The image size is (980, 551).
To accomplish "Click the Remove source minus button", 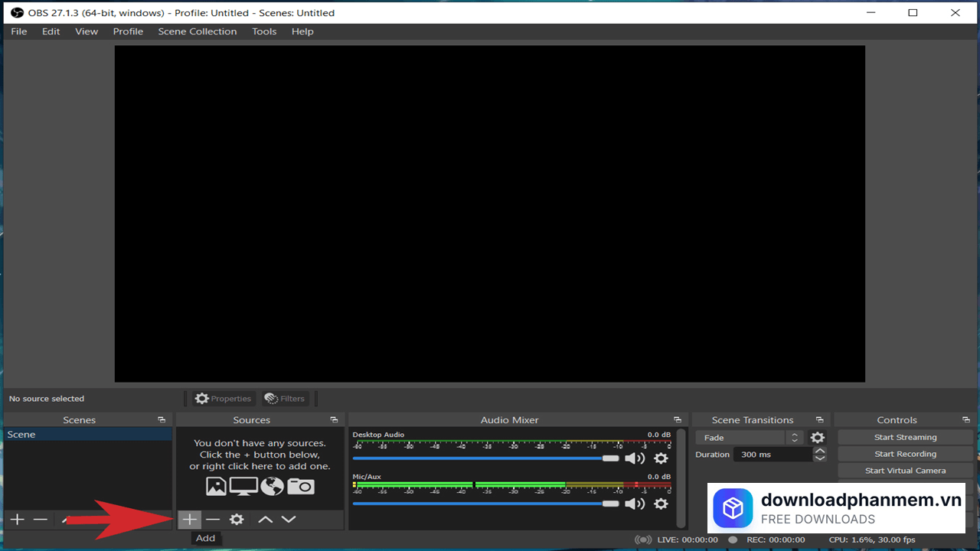I will (213, 520).
